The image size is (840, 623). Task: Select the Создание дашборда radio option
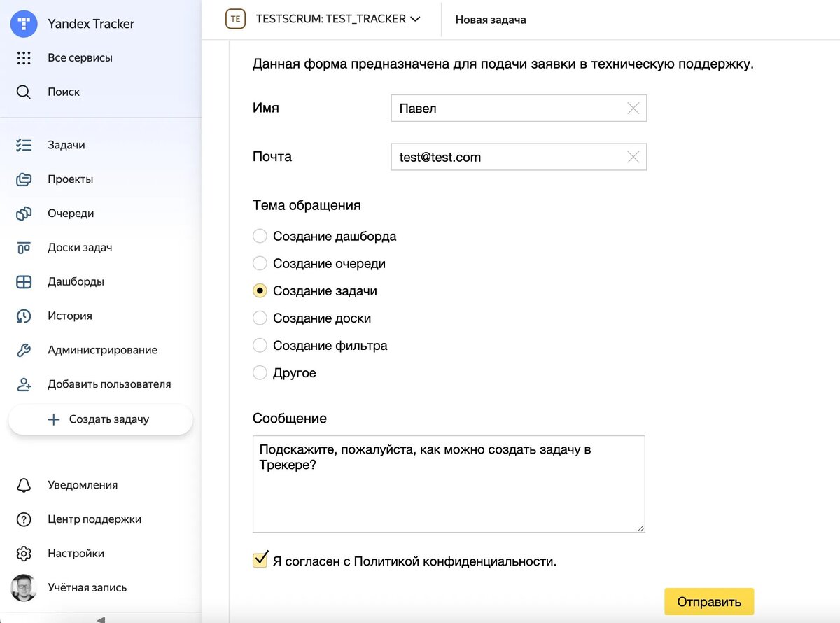point(260,236)
